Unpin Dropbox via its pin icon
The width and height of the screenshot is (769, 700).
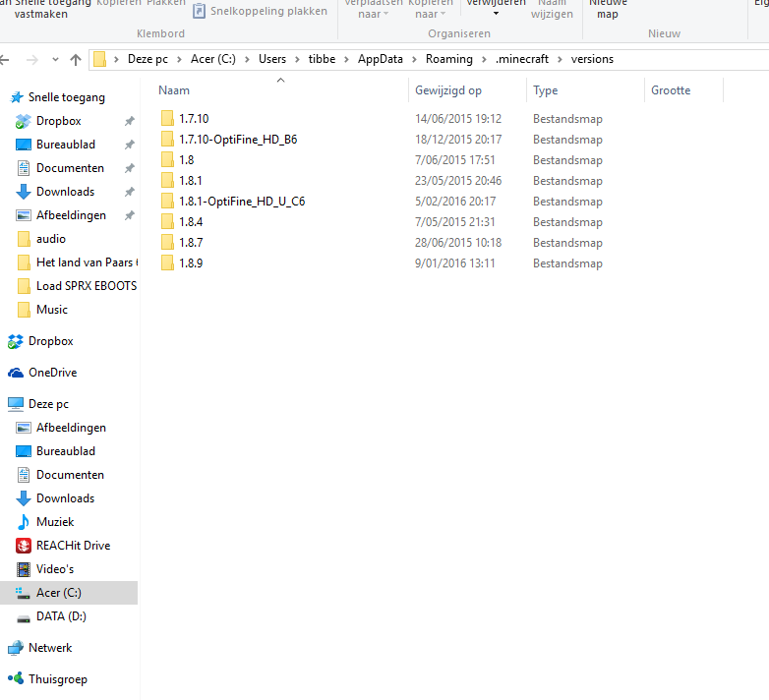[130, 121]
